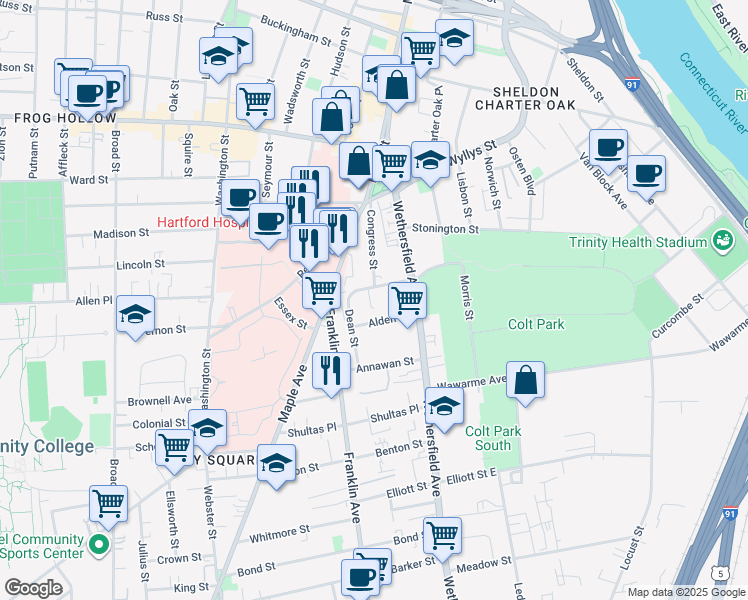Open the school marker near Buckingham St
This screenshot has width=748, height=600.
point(218,56)
